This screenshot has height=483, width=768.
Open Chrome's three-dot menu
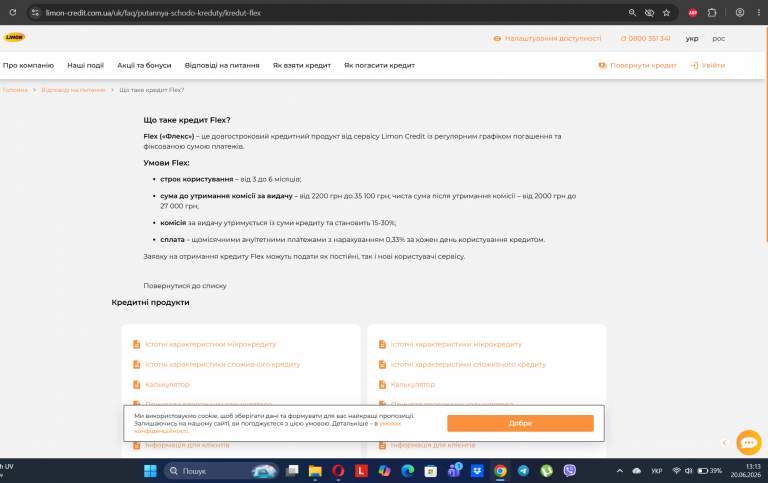(x=759, y=13)
